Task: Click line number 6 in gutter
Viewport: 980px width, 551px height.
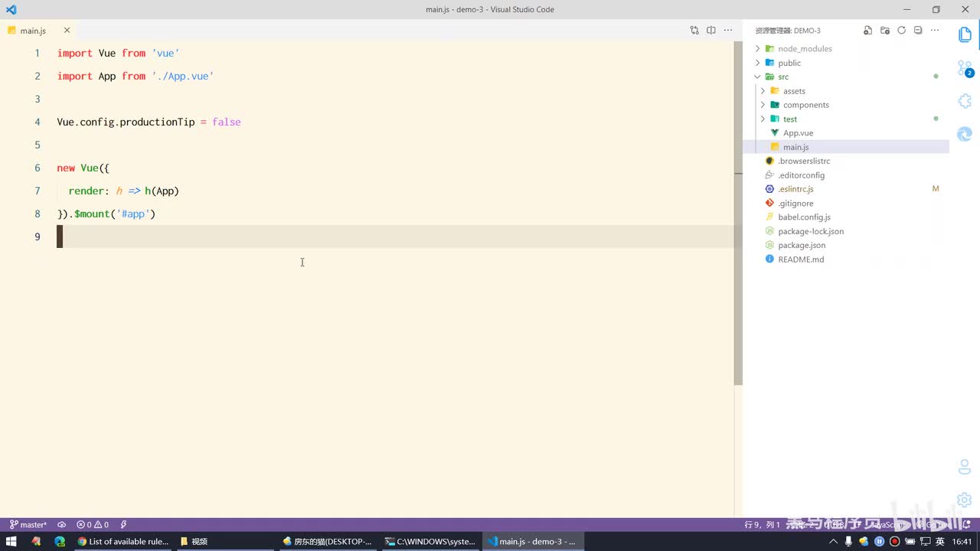Action: pyautogui.click(x=38, y=168)
